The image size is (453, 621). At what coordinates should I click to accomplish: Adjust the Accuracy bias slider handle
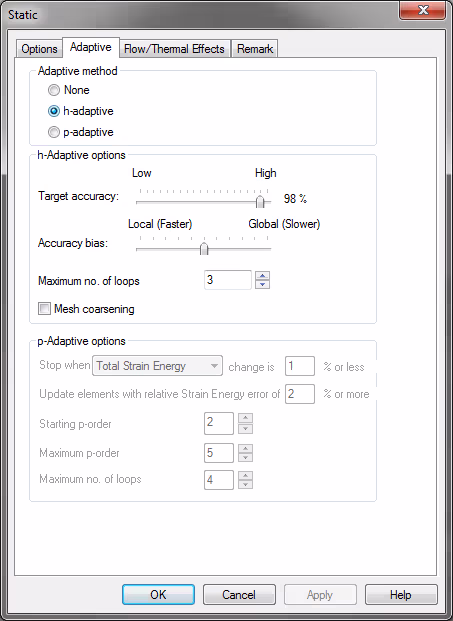(204, 249)
